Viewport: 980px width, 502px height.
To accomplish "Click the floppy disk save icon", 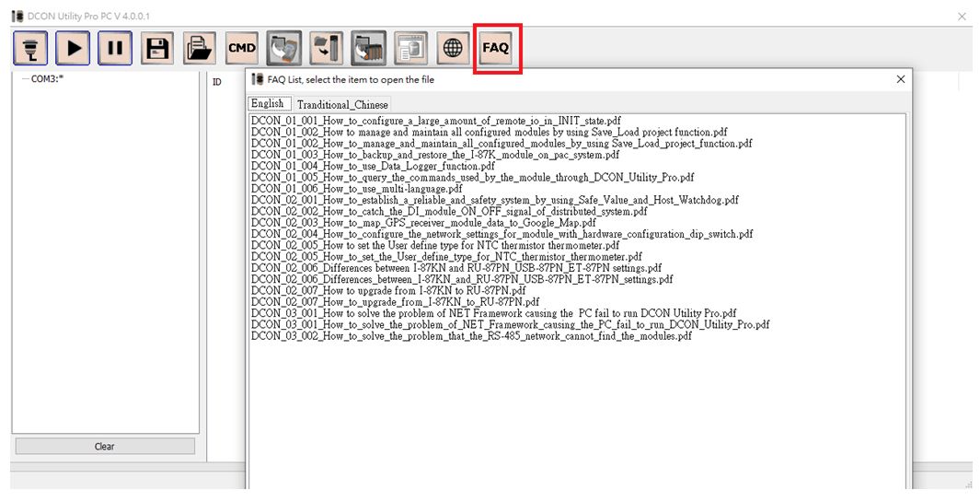I will [x=156, y=48].
